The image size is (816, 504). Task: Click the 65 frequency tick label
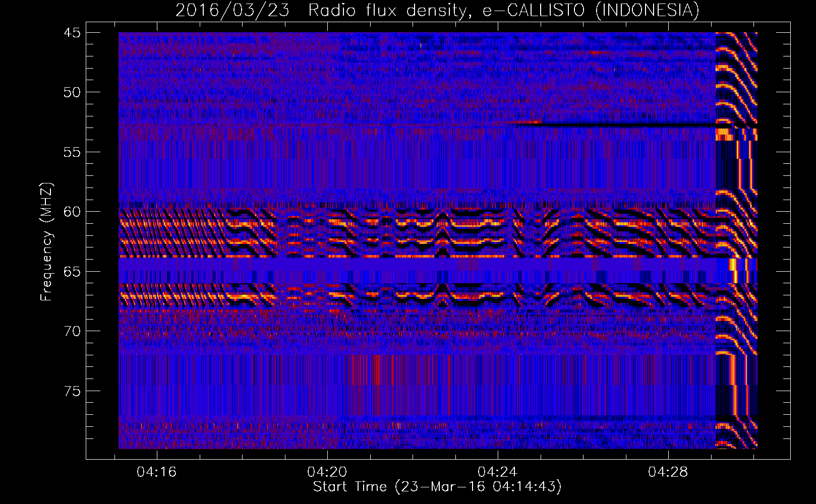tap(72, 272)
